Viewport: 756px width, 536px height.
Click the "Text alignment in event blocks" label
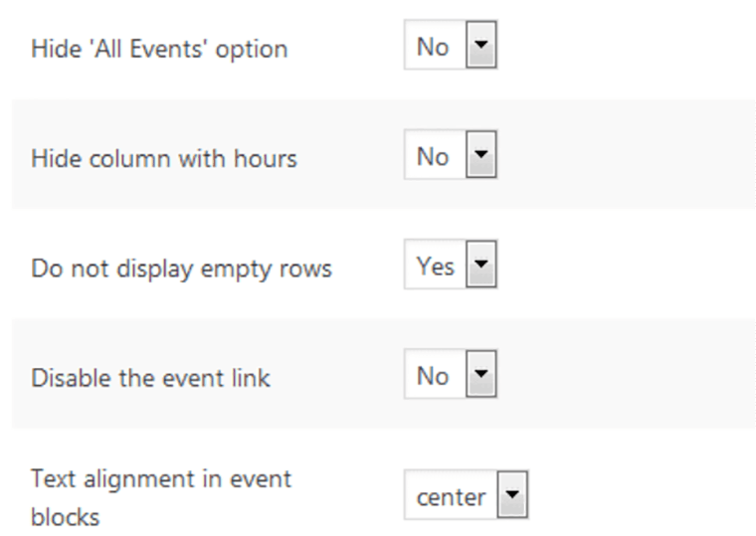[x=161, y=497]
